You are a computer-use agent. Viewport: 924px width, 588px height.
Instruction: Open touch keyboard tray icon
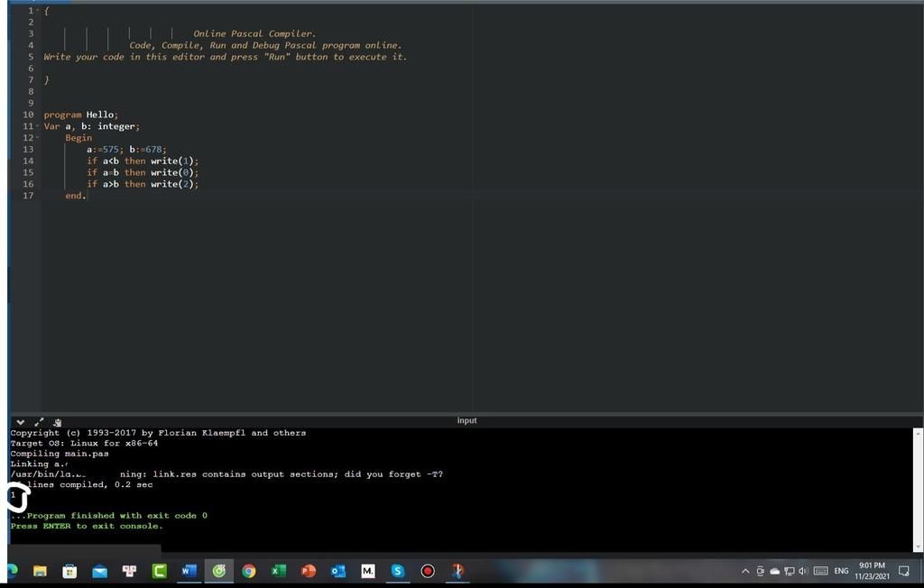coord(820,571)
